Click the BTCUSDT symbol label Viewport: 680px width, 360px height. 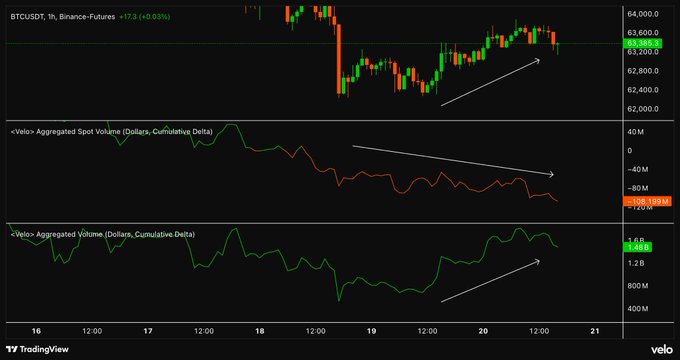[x=26, y=17]
